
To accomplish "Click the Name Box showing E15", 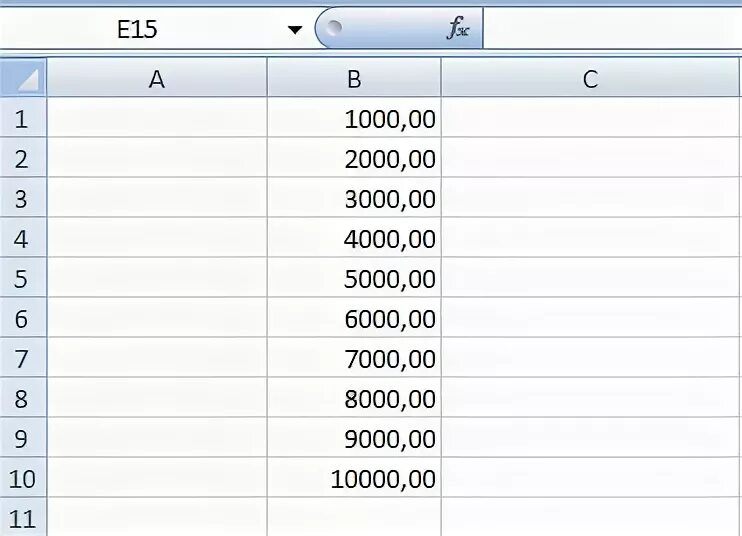I will [137, 29].
